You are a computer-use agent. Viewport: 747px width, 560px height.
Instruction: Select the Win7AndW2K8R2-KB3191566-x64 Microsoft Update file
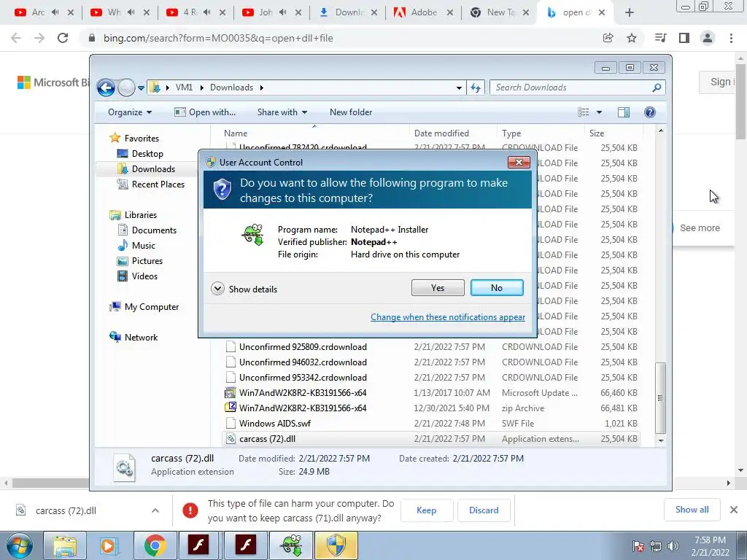[x=431, y=393]
